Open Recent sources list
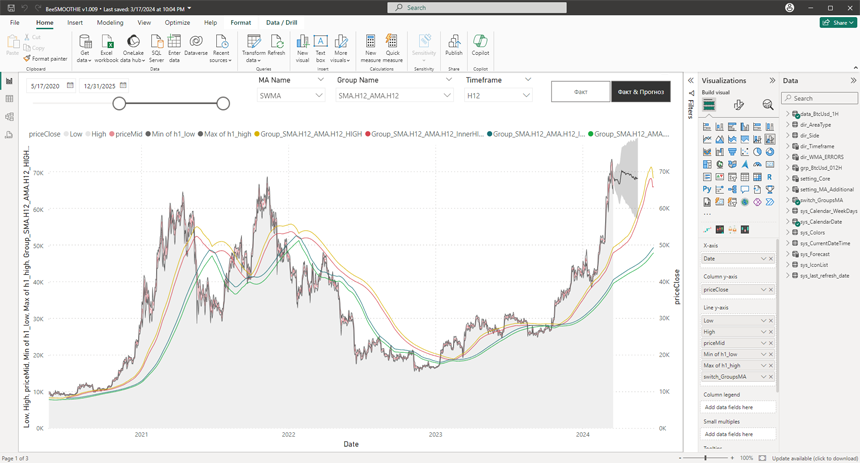This screenshot has height=463, width=860. (220, 48)
